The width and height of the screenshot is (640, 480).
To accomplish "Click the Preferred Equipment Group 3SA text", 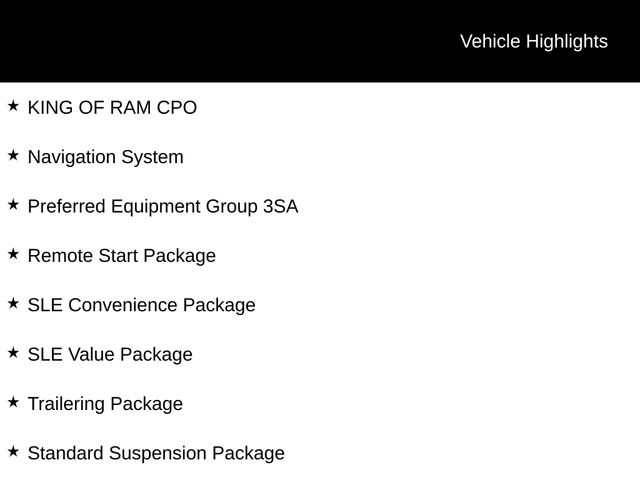I will [x=162, y=206].
